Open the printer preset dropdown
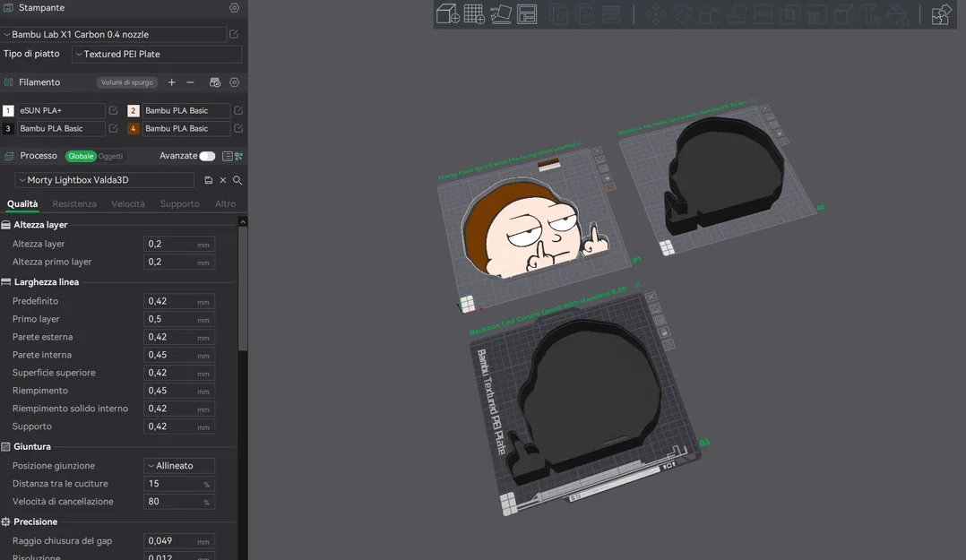The height and width of the screenshot is (560, 966). pyautogui.click(x=114, y=35)
